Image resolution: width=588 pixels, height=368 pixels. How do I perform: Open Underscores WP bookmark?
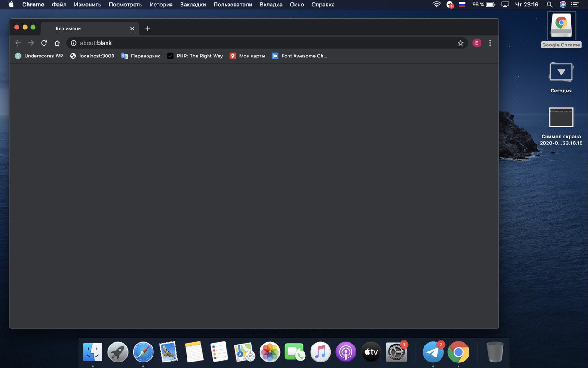[39, 56]
